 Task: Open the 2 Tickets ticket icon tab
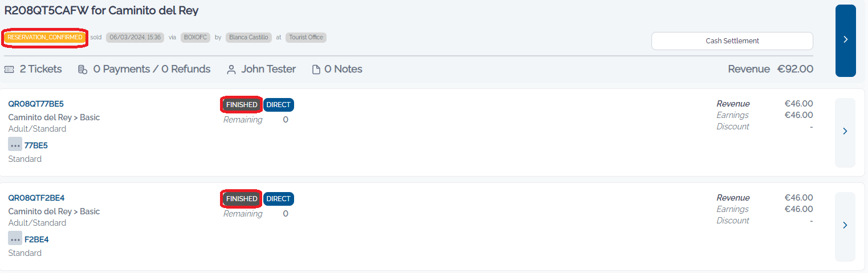pyautogui.click(x=9, y=70)
